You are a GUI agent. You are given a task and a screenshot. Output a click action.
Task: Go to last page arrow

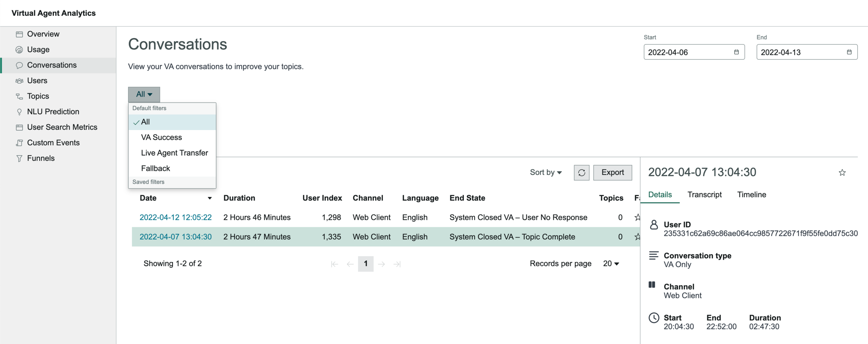coord(397,264)
